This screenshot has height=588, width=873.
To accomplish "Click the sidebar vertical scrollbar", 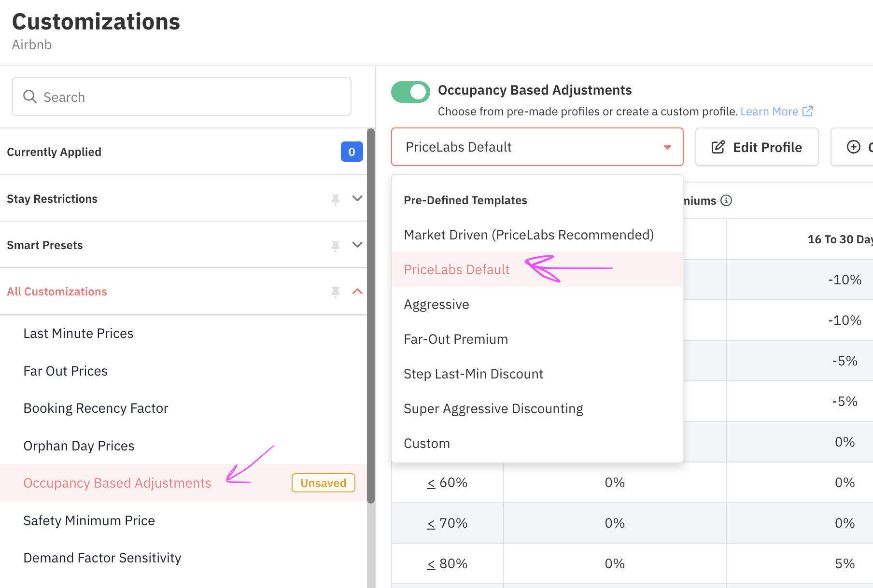I will (x=371, y=314).
